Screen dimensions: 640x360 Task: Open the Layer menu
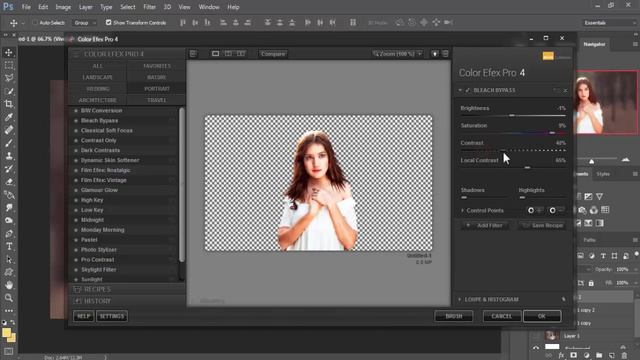85,7
